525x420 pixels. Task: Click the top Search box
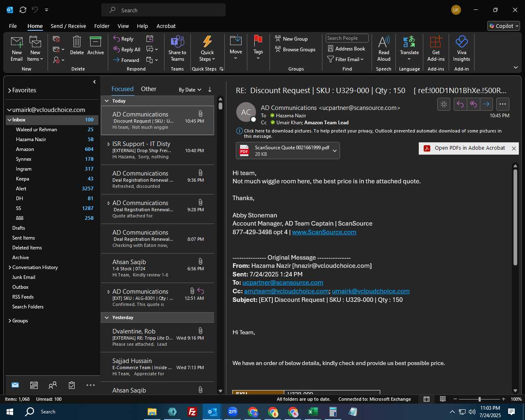coord(163,10)
